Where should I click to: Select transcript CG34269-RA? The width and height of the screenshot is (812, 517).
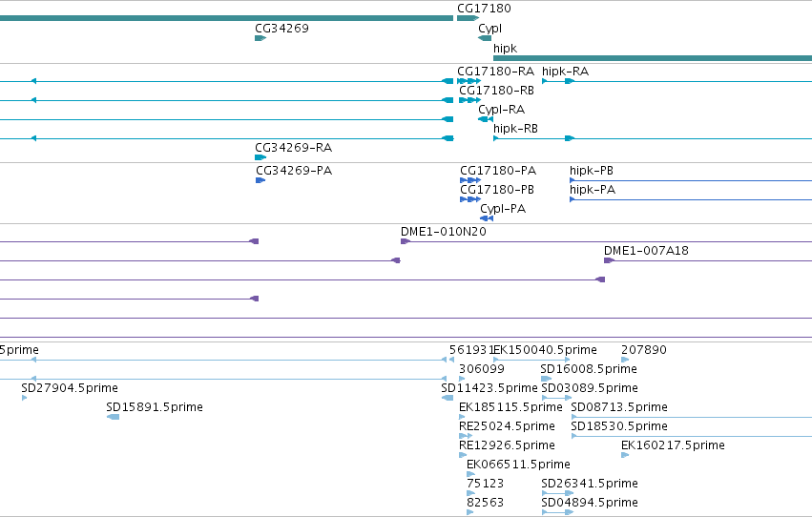pos(294,148)
